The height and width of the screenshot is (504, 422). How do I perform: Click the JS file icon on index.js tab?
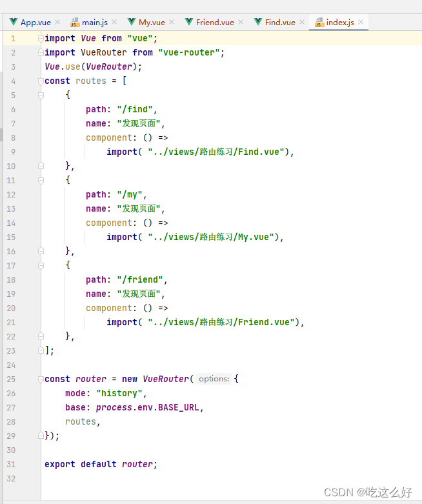point(319,22)
